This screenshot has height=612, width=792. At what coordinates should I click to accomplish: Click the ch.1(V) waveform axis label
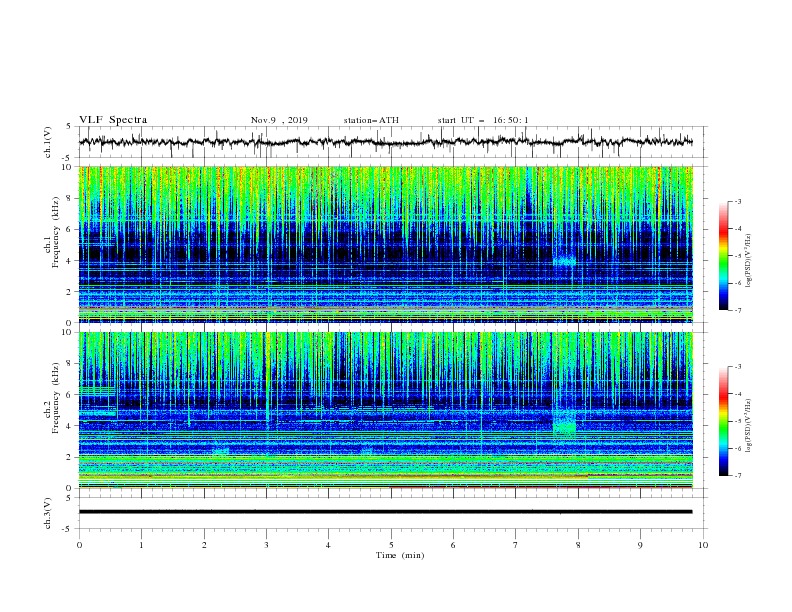click(48, 142)
